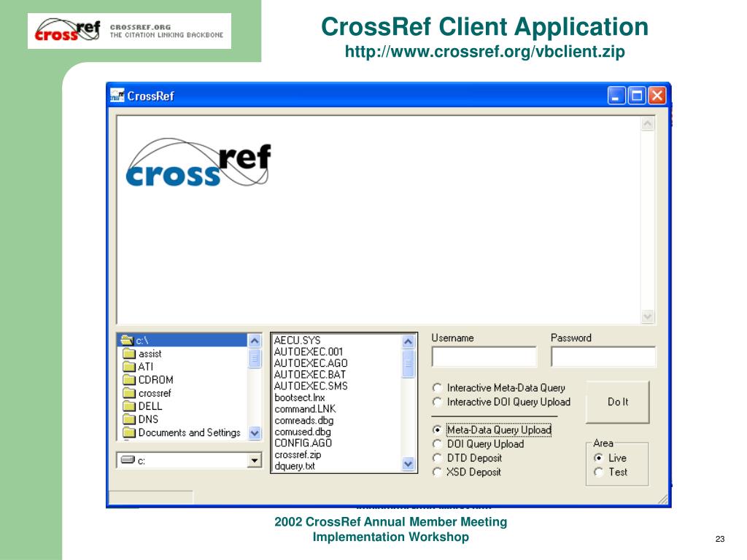Viewport: 747px width, 560px height.
Task: Minimize the CrossRef window
Action: coord(616,96)
